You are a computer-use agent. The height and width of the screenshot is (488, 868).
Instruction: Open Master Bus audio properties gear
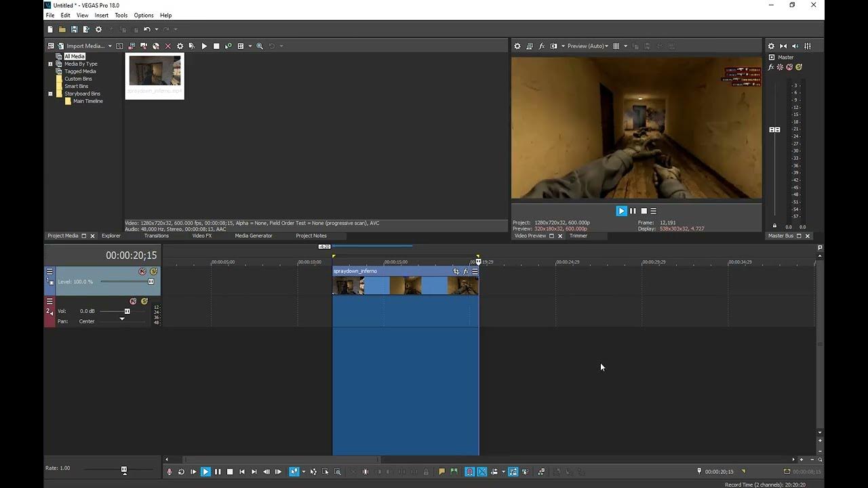pyautogui.click(x=771, y=46)
